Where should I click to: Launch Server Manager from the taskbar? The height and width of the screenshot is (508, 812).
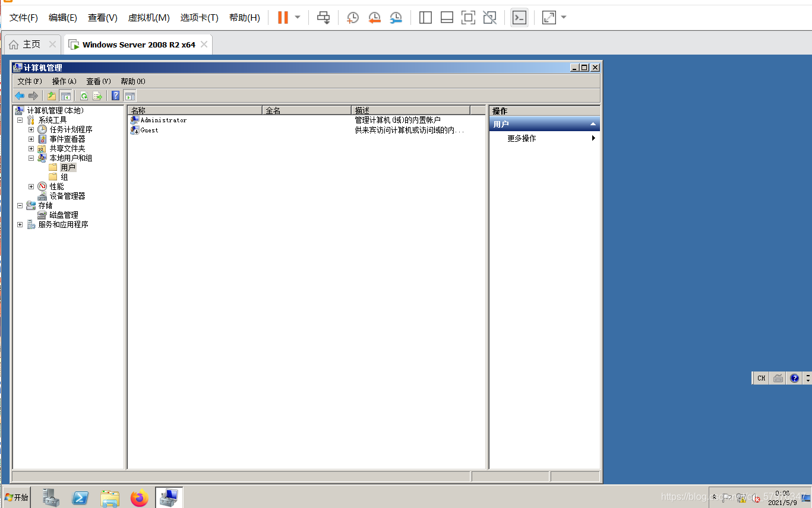[x=51, y=497]
